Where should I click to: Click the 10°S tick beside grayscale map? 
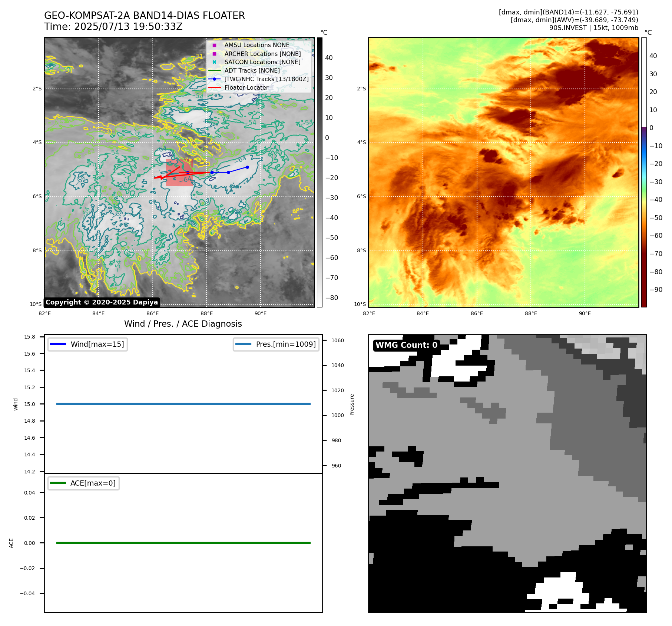[36, 304]
